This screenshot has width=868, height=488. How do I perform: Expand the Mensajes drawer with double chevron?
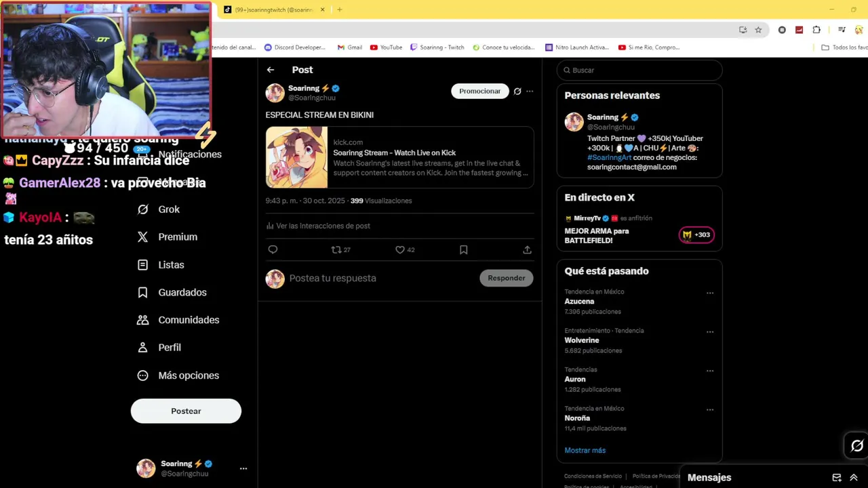click(x=854, y=478)
